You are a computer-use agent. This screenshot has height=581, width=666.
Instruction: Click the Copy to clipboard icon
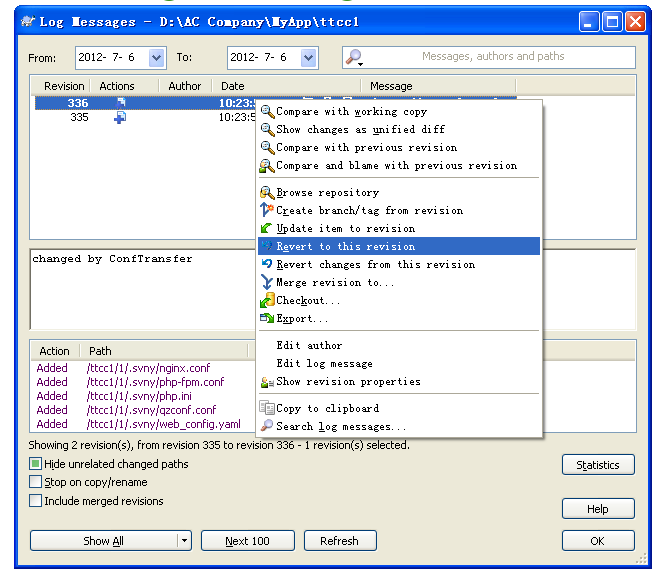[267, 408]
